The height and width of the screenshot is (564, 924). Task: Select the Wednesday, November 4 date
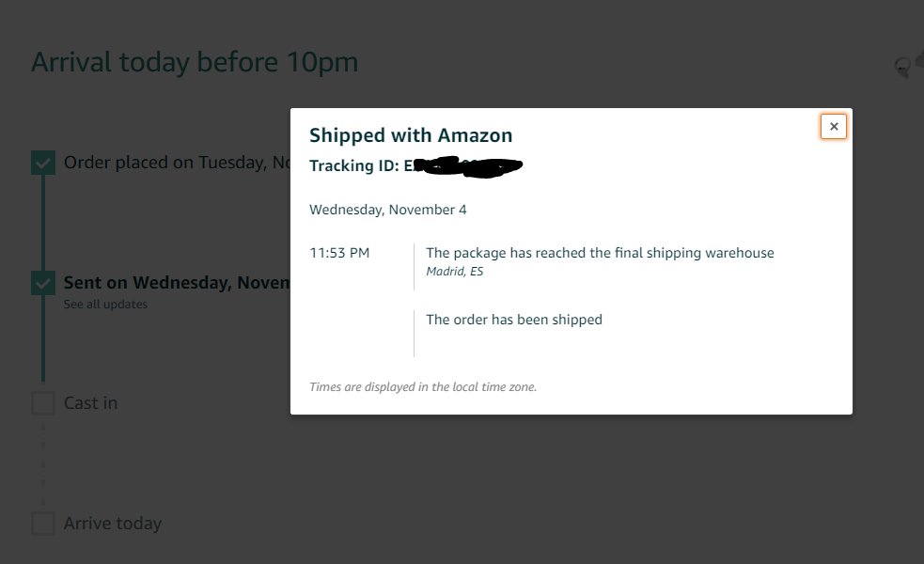click(387, 210)
